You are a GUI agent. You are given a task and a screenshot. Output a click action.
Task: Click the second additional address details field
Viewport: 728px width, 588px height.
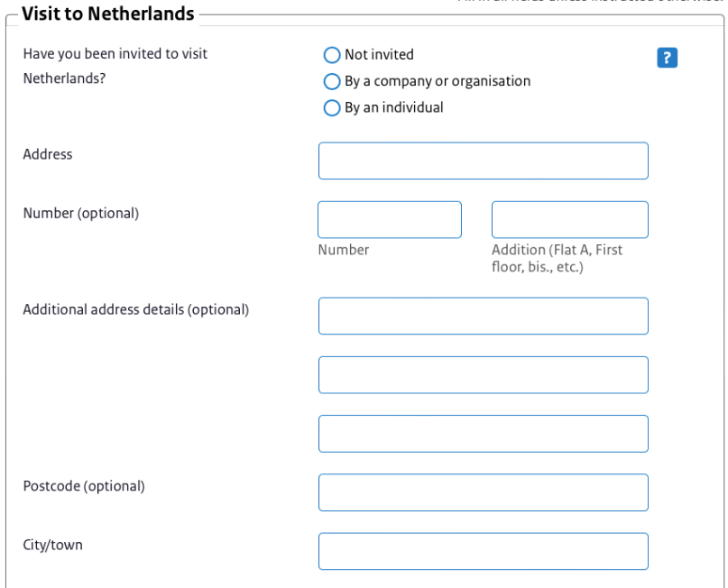click(483, 374)
